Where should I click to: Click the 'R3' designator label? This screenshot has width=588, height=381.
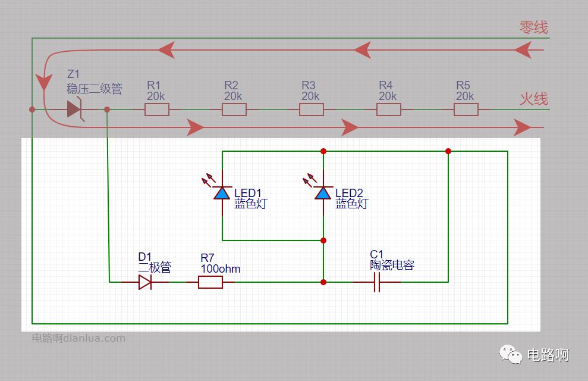pyautogui.click(x=308, y=85)
